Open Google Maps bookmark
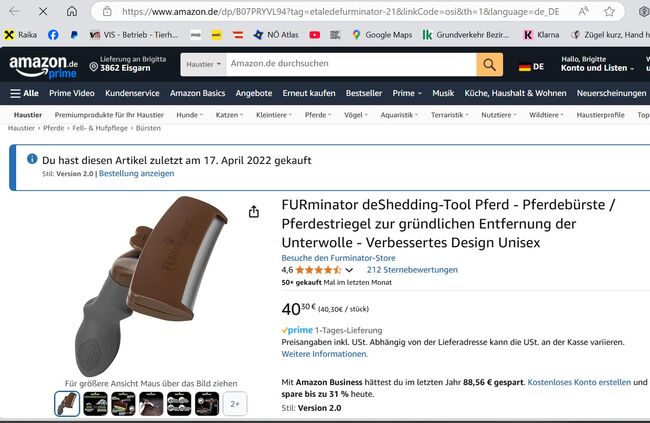 pyautogui.click(x=382, y=35)
